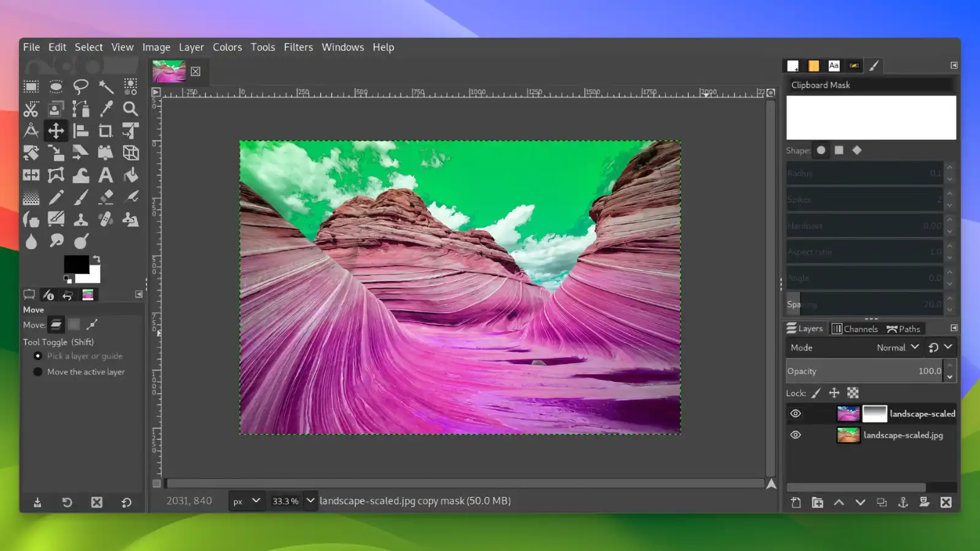Viewport: 980px width, 551px height.
Task: Delete the selected layer
Action: click(x=946, y=502)
